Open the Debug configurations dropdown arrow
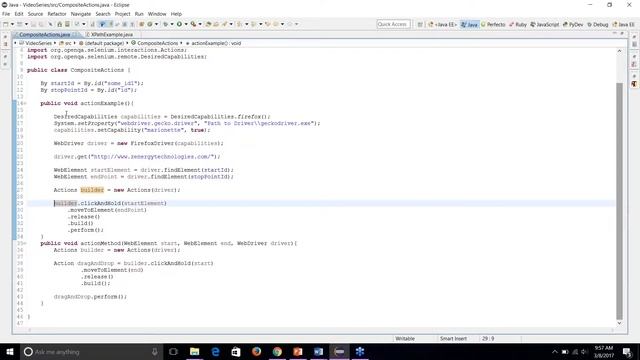Screen dimensions: 640x360 [x=172, y=24]
